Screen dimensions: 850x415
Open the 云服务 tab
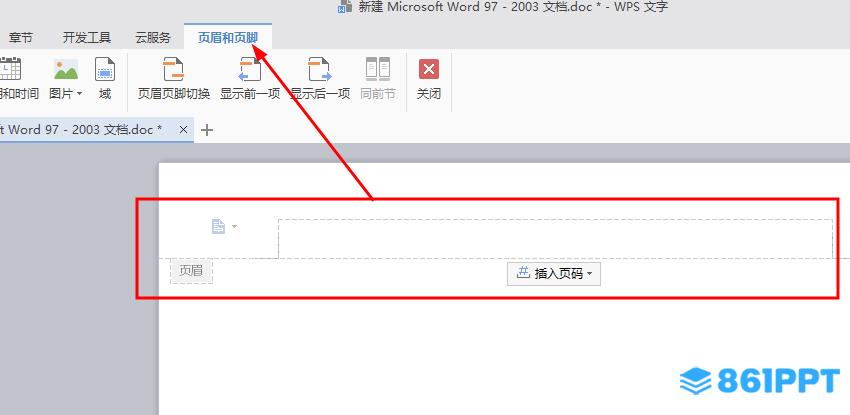[153, 37]
